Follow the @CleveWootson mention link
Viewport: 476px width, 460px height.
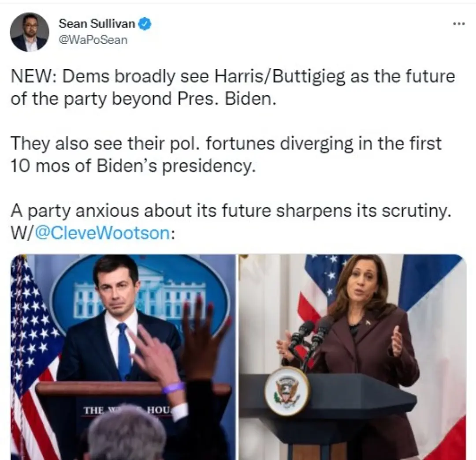point(103,233)
